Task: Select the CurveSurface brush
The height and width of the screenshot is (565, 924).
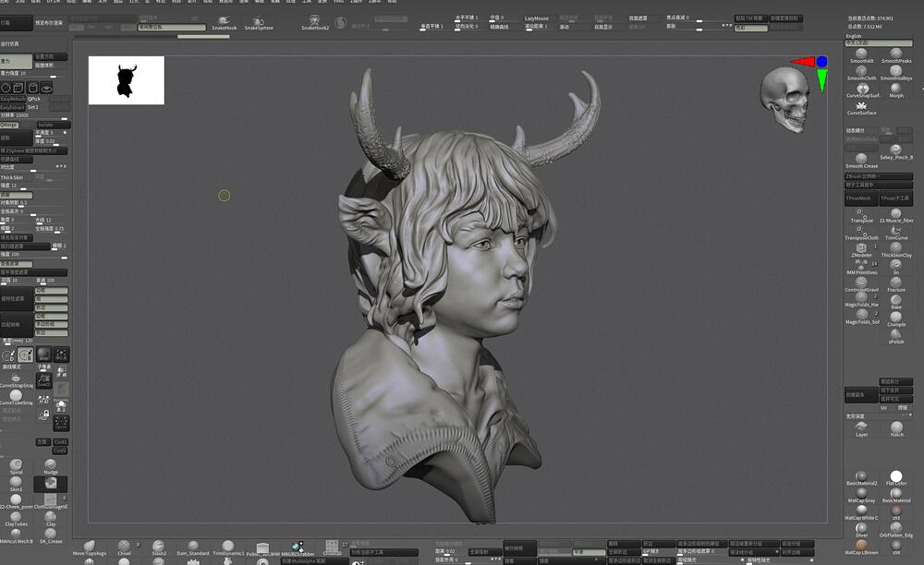Action: [x=861, y=108]
